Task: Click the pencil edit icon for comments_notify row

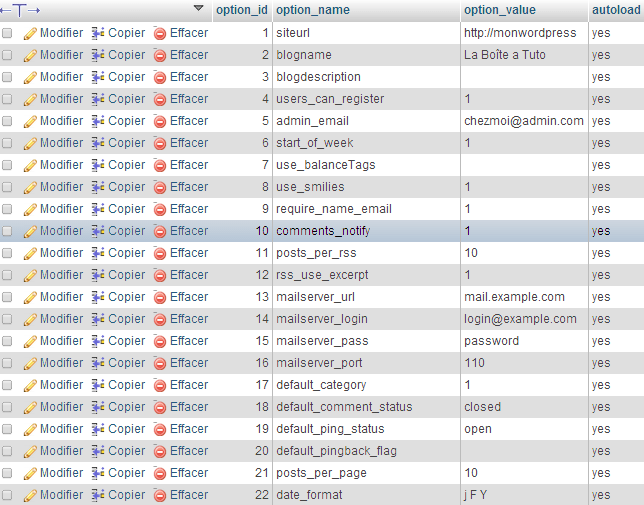Action: (30, 231)
